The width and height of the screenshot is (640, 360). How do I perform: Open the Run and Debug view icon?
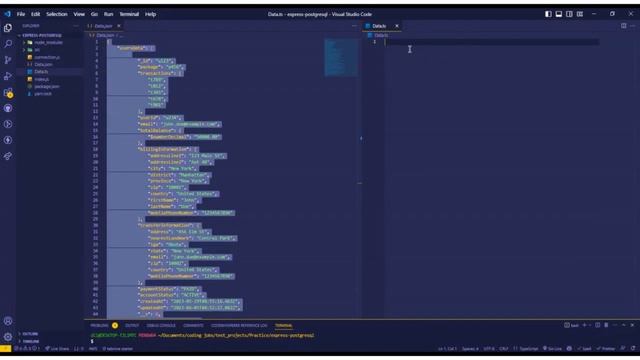pos(8,76)
